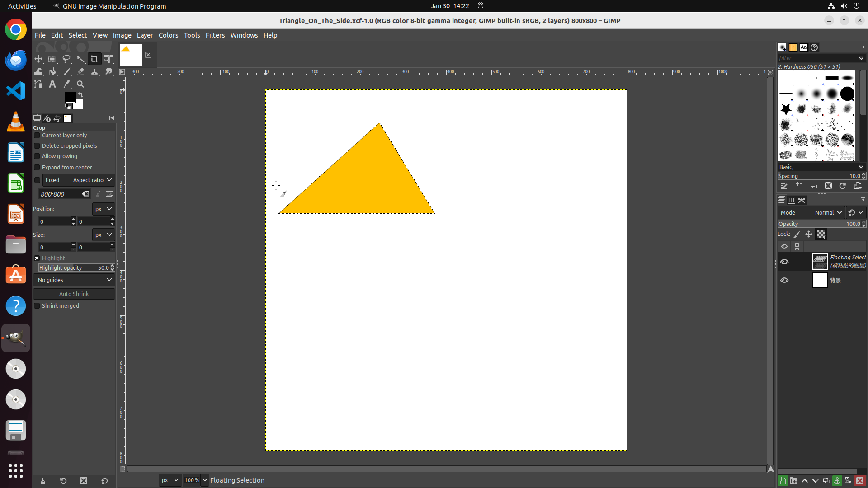This screenshot has width=868, height=488.
Task: Hide the Floating Selection layer
Action: click(784, 262)
